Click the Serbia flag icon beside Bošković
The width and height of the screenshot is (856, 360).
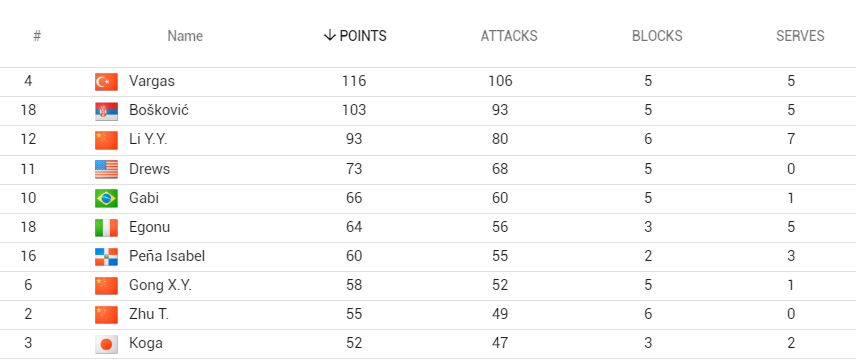click(x=106, y=111)
